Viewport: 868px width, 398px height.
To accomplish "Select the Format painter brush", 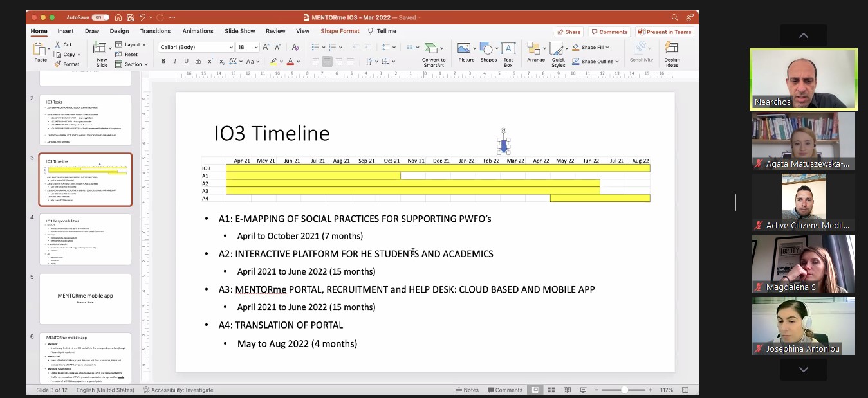I will coord(58,64).
